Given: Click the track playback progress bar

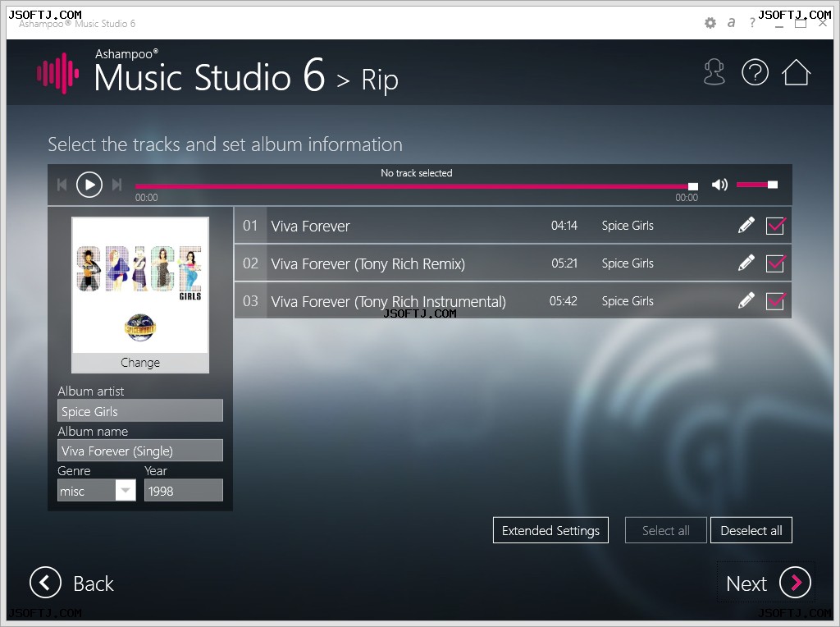Looking at the screenshot, I should tap(416, 186).
